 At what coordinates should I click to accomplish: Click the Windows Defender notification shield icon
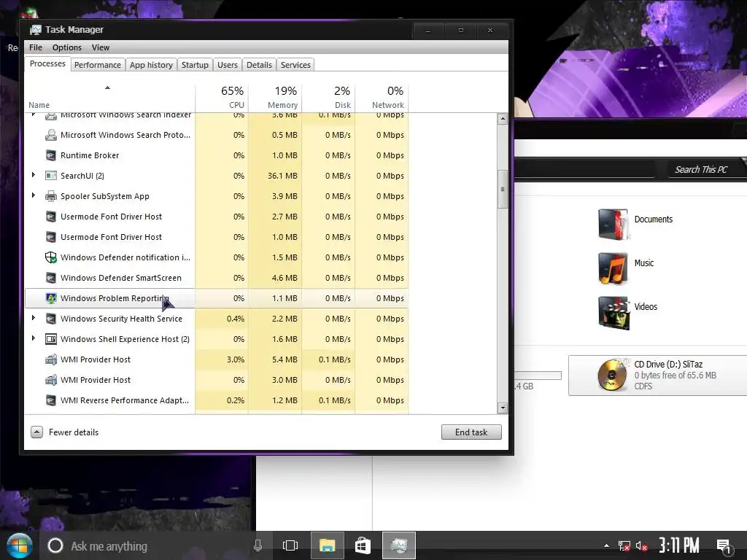click(51, 257)
